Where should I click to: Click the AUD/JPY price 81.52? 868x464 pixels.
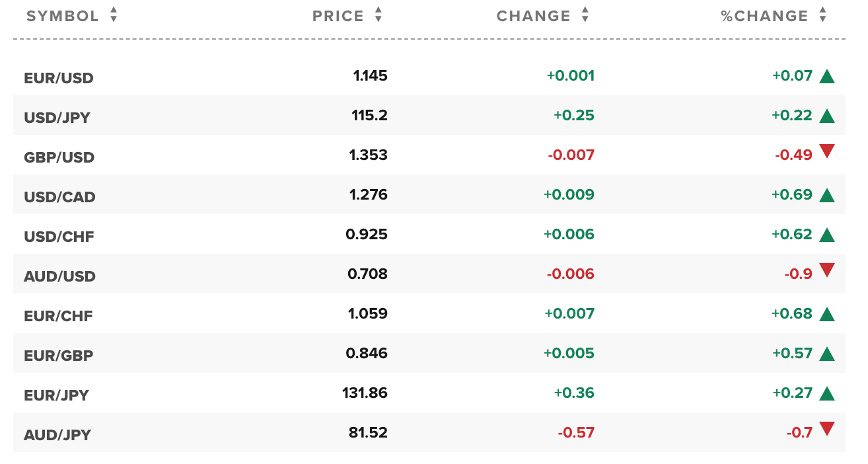(x=368, y=433)
